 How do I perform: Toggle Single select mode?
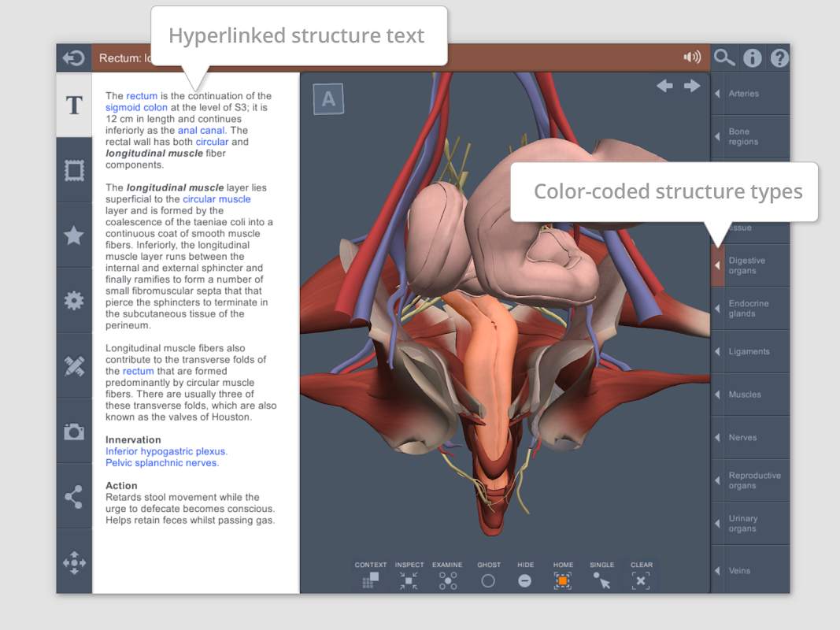coord(601,581)
